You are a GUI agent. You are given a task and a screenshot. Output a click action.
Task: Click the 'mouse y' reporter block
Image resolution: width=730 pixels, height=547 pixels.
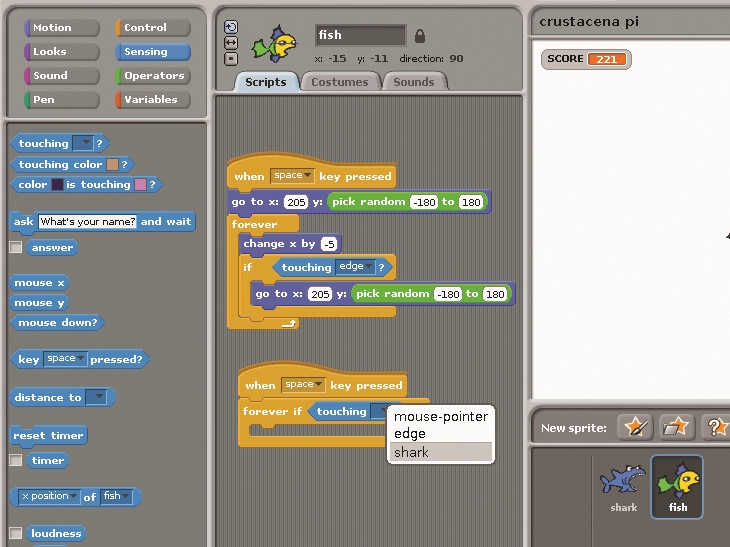(39, 303)
